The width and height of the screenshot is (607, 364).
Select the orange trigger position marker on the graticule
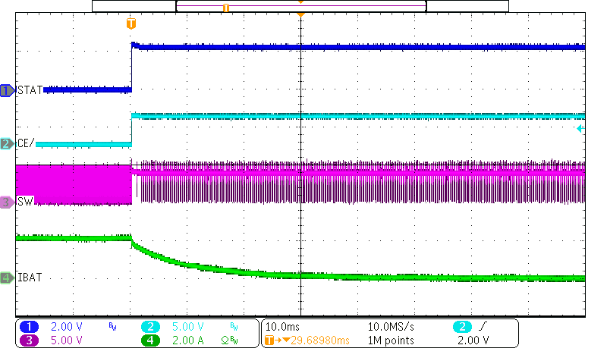click(132, 24)
